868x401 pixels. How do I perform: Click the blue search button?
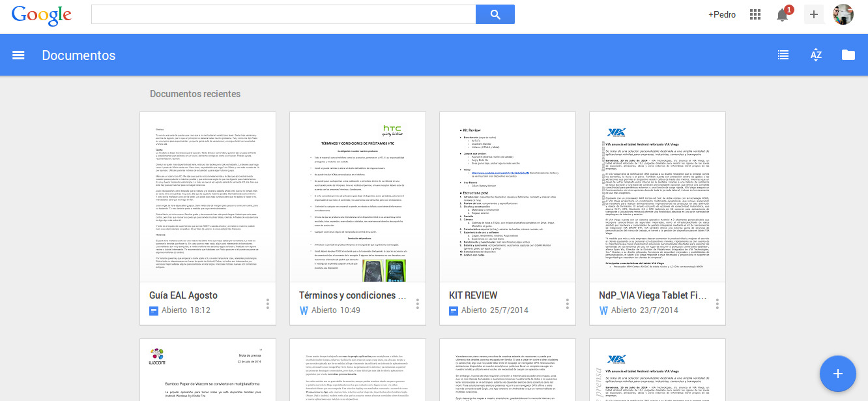pos(495,14)
